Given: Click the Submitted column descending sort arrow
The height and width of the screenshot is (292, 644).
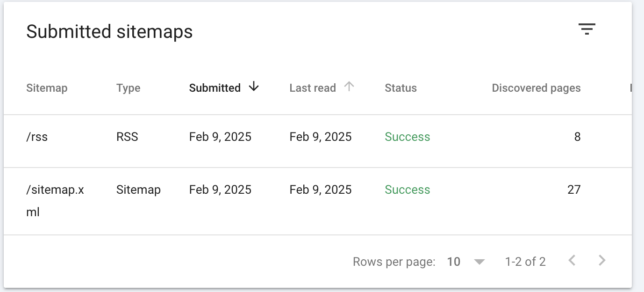Looking at the screenshot, I should (254, 87).
